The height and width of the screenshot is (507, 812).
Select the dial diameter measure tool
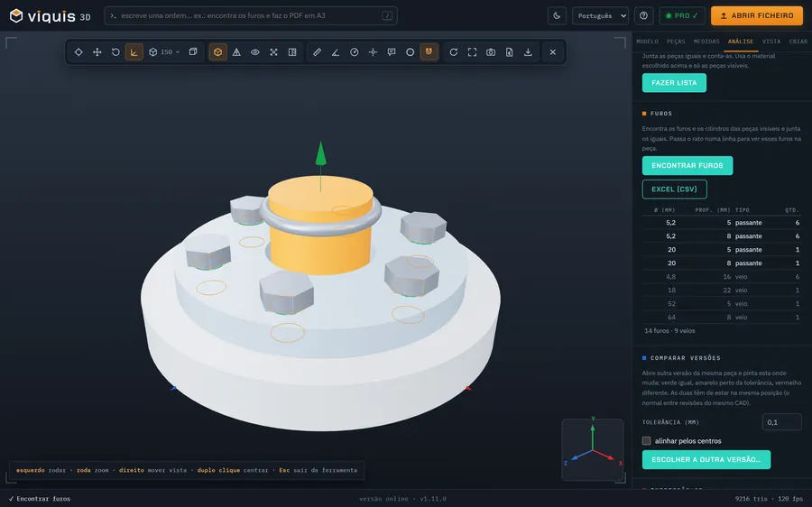coord(355,51)
